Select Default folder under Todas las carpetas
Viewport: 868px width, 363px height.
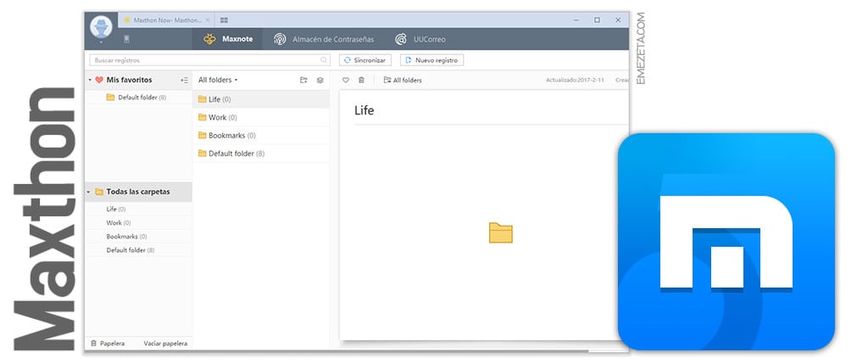click(x=138, y=250)
